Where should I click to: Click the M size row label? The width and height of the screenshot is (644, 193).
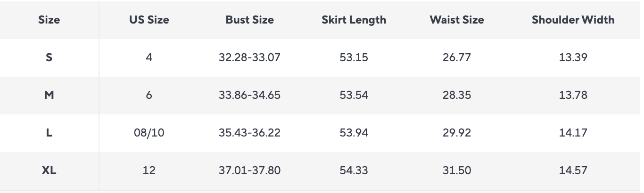click(x=49, y=95)
